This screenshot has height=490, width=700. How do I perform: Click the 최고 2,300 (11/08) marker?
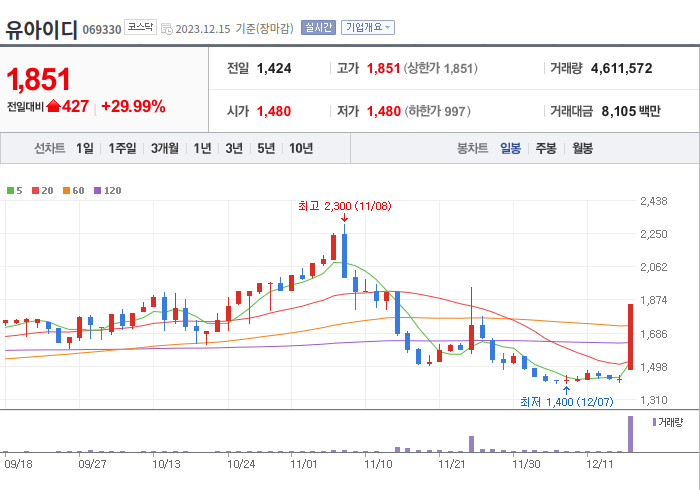pos(345,206)
